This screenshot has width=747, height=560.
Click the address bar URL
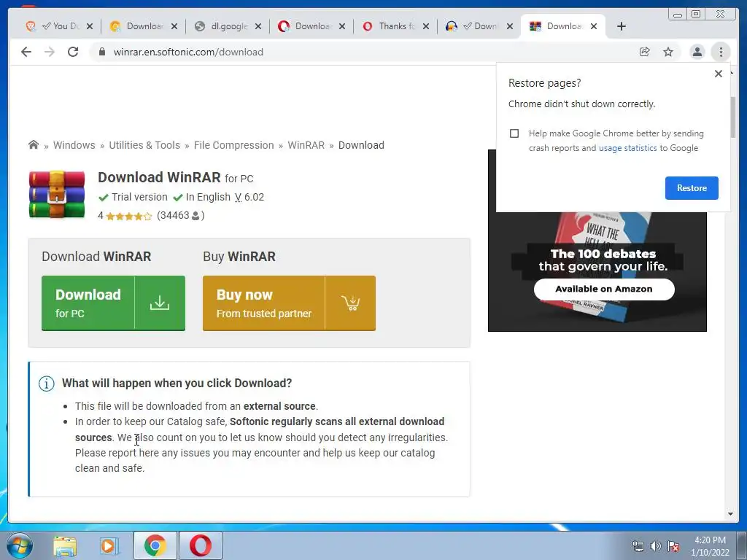coord(188,52)
